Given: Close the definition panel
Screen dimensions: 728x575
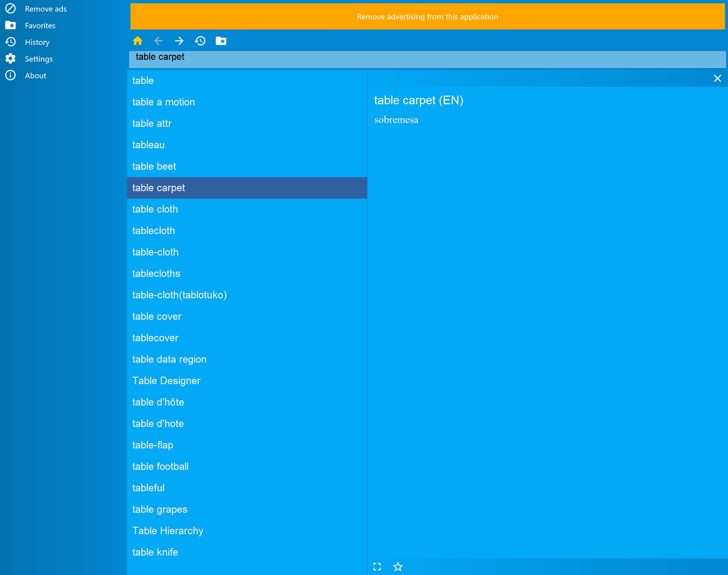Looking at the screenshot, I should [717, 78].
